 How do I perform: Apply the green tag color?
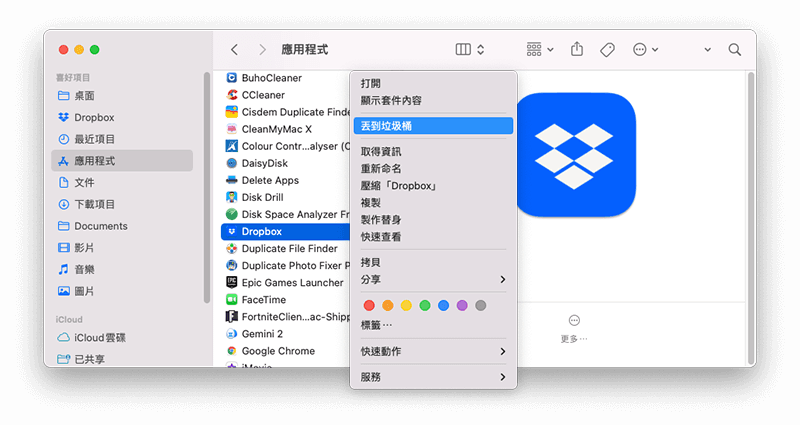pyautogui.click(x=424, y=306)
